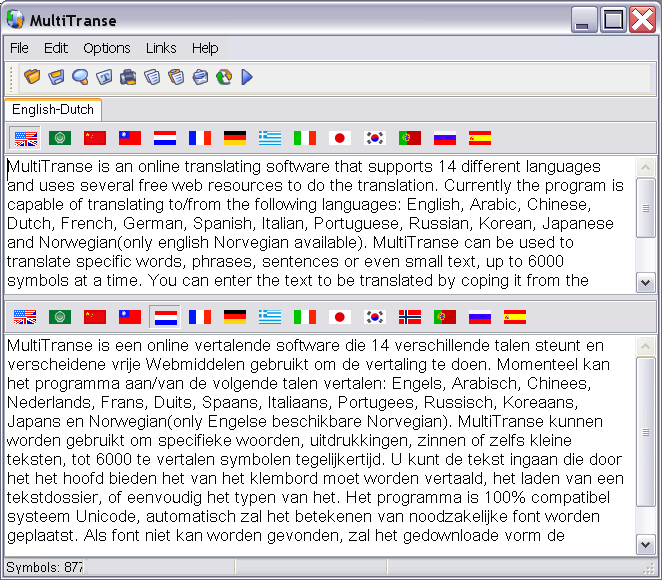
Task: Select Arabic flag in source language row
Action: (60, 138)
